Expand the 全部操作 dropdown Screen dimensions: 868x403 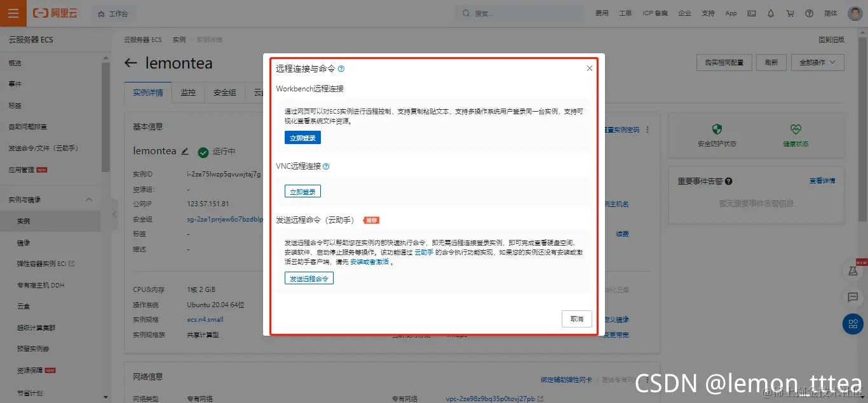818,62
